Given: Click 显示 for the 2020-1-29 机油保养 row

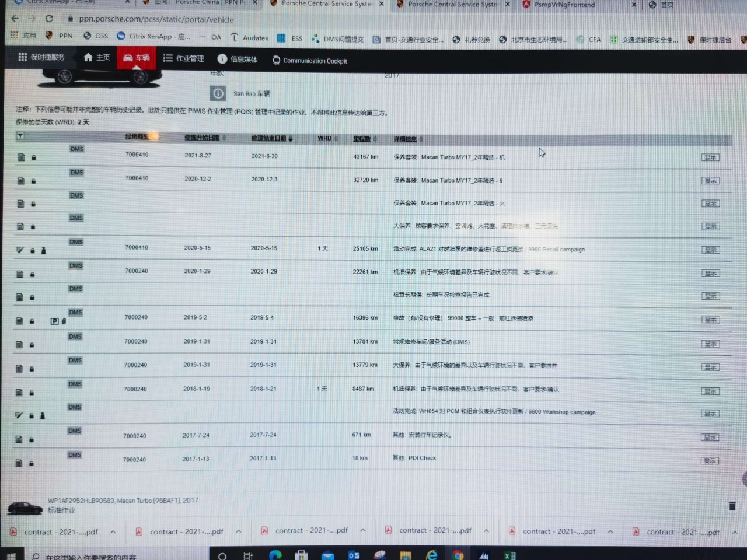Looking at the screenshot, I should click(710, 273).
